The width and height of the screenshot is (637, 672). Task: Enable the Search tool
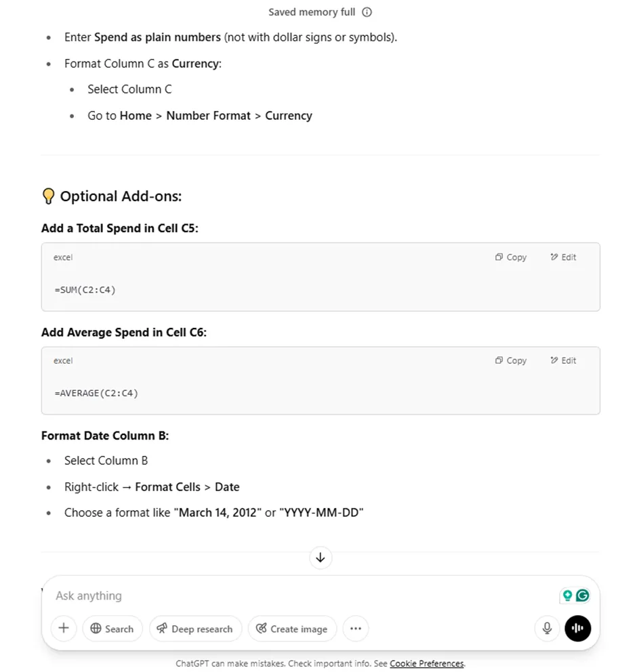coord(112,628)
